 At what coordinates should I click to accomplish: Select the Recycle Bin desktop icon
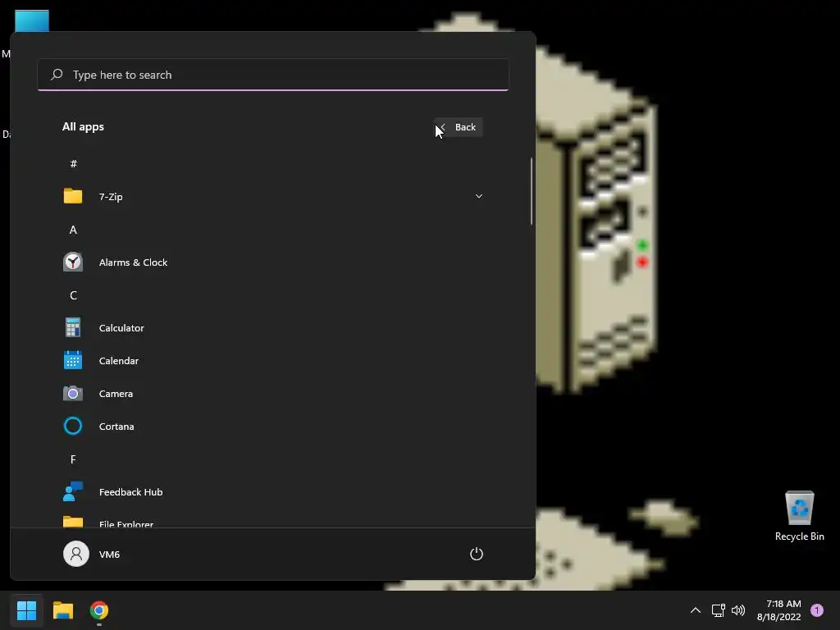tap(799, 515)
